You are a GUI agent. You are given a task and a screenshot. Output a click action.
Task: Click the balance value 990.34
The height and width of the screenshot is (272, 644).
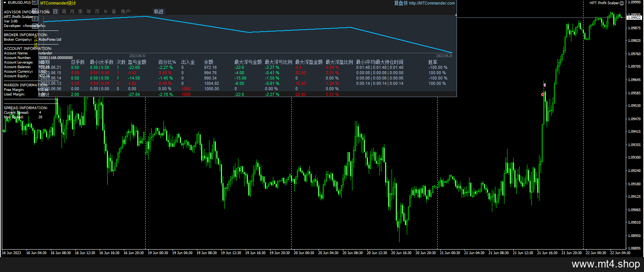pos(210,78)
